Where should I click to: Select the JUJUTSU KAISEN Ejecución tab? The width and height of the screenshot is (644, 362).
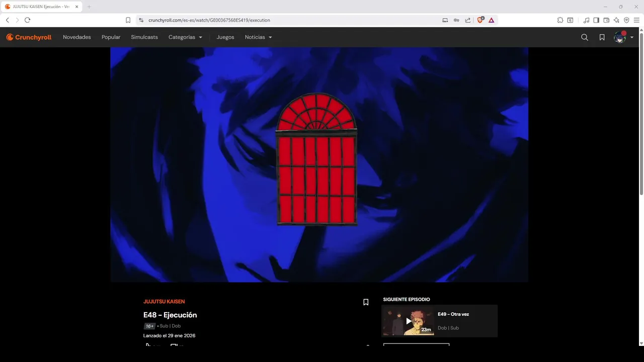tap(41, 7)
